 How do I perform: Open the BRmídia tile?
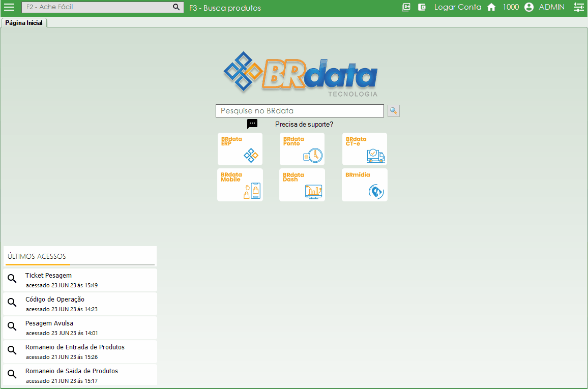(x=364, y=185)
